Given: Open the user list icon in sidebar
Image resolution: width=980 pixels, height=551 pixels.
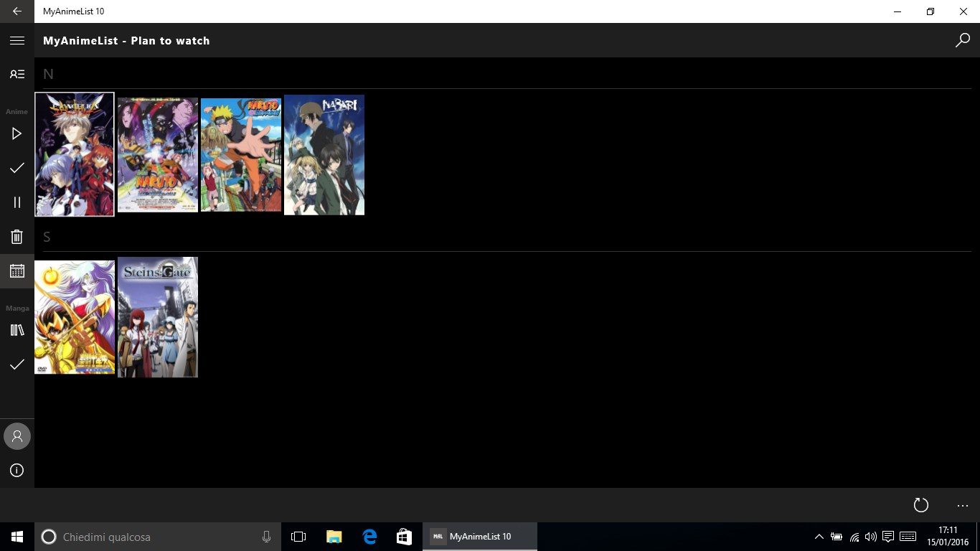Looking at the screenshot, I should point(17,74).
